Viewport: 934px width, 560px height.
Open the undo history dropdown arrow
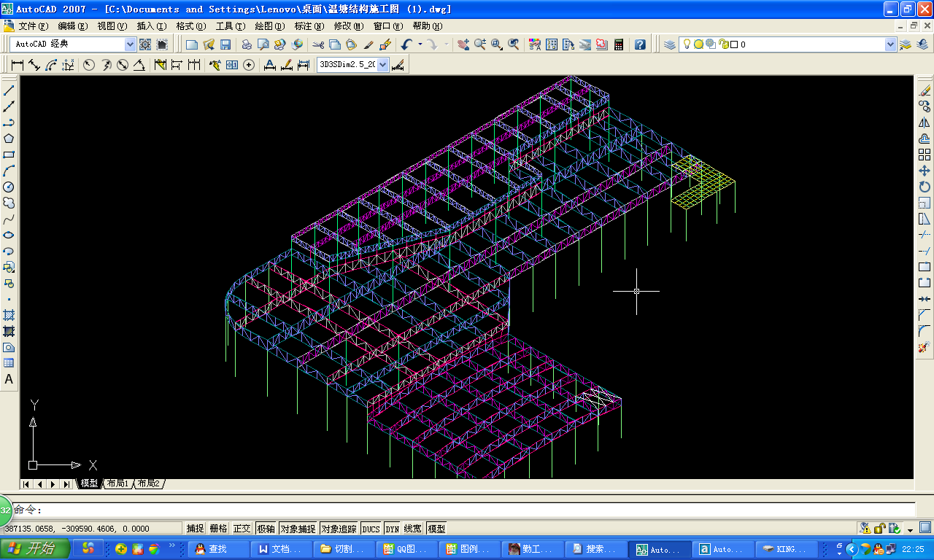420,44
